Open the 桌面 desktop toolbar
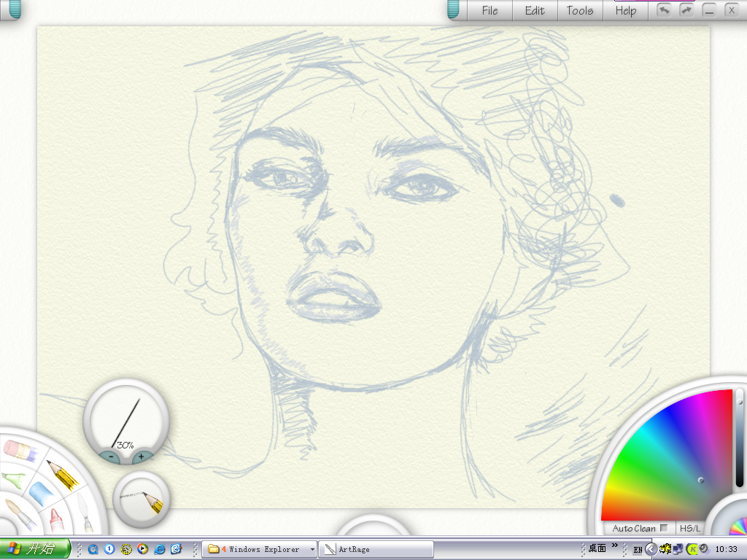The height and width of the screenshot is (560, 747). [597, 548]
